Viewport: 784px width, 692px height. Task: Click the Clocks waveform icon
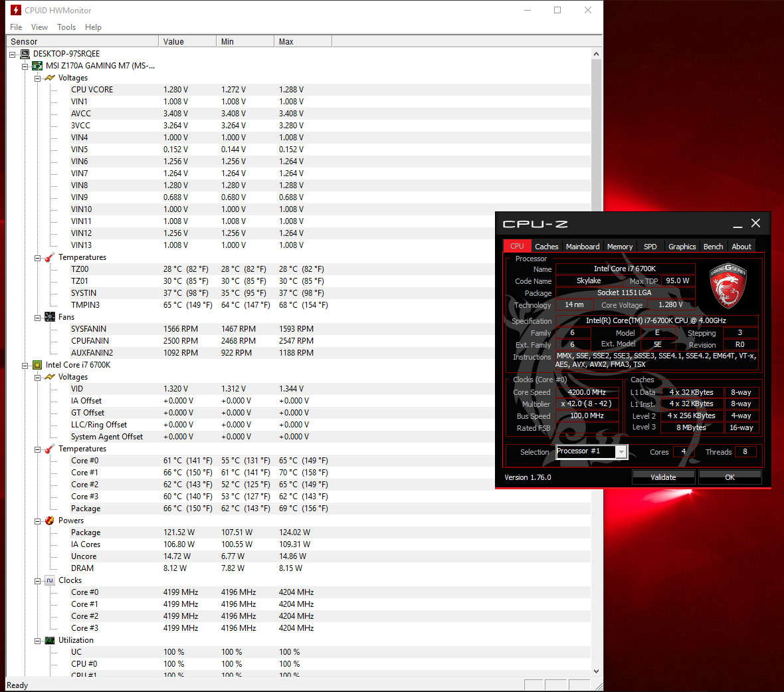(x=50, y=580)
